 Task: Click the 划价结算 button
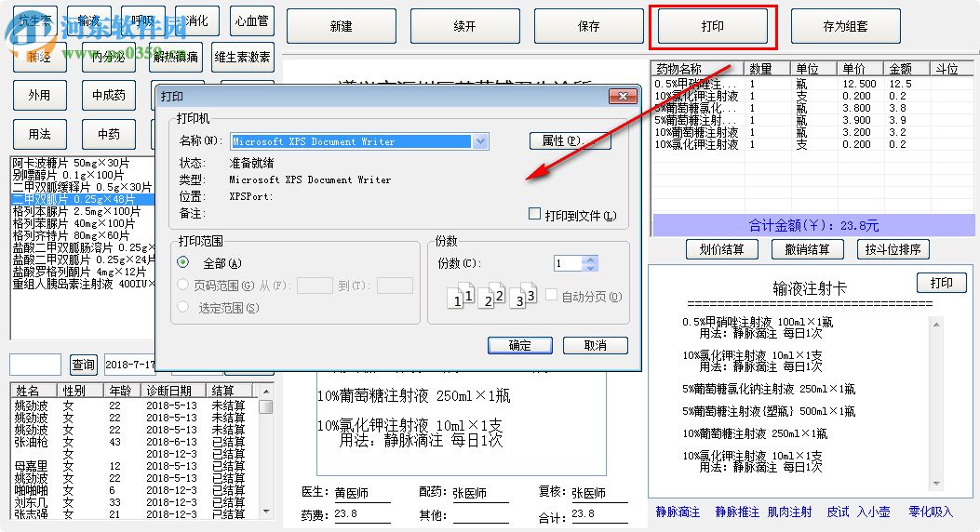pos(722,249)
